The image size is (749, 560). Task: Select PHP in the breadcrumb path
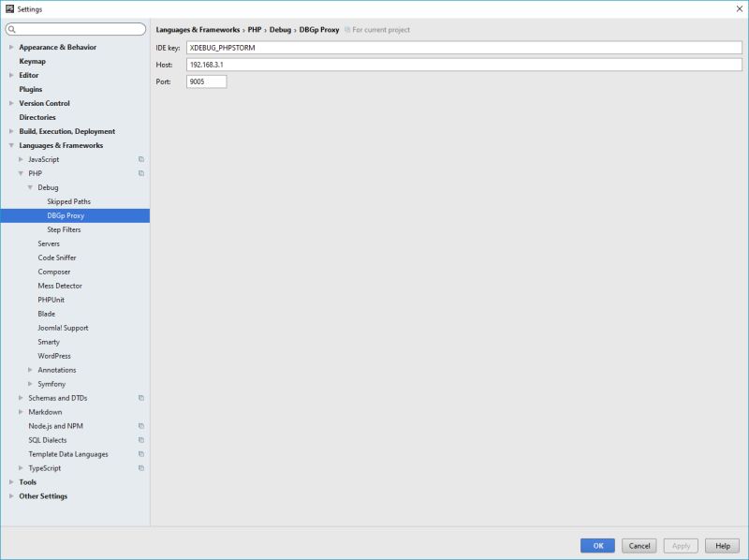[x=256, y=29]
